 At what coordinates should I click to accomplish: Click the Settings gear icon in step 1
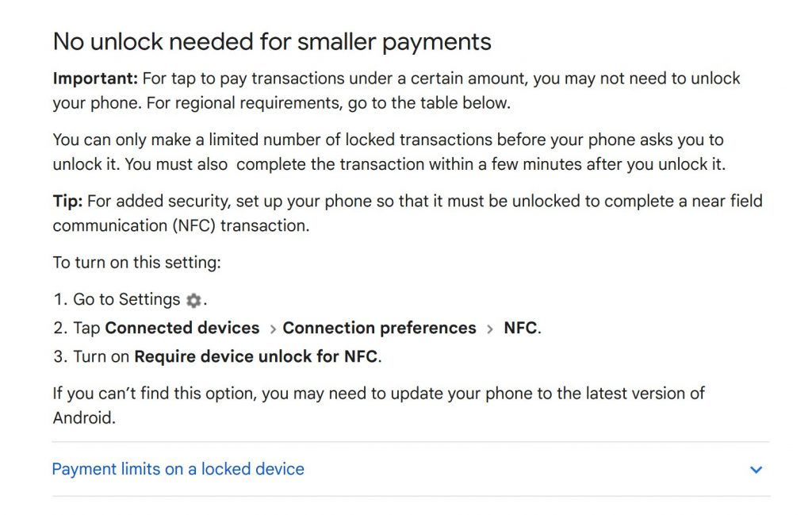pos(193,301)
